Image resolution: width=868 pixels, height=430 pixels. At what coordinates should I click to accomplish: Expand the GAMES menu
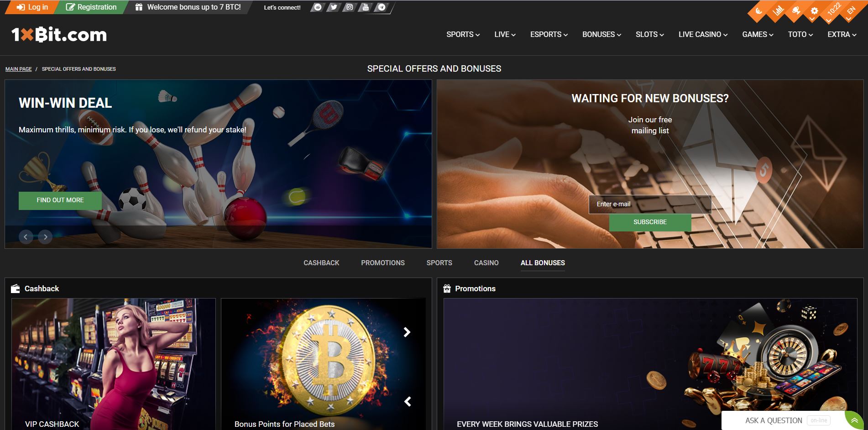758,35
